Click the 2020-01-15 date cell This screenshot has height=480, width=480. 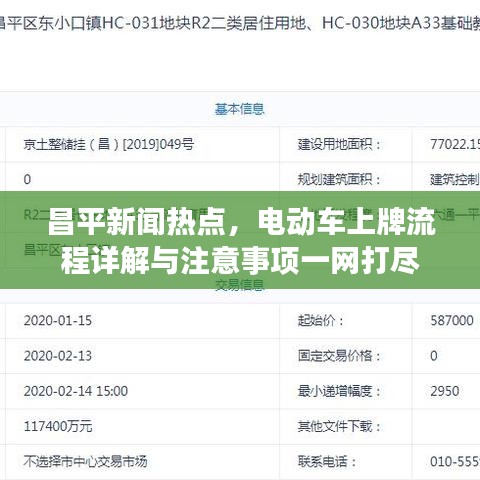click(58, 321)
